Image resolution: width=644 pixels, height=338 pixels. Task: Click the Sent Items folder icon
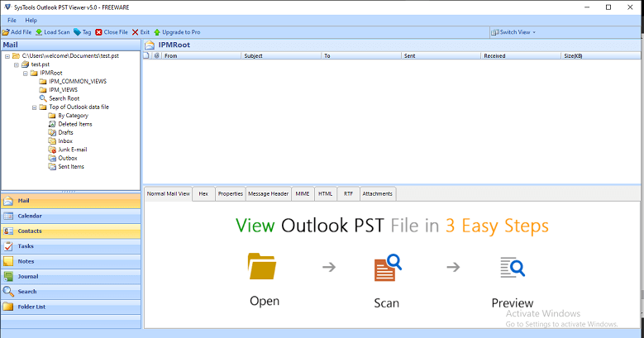pyautogui.click(x=52, y=166)
